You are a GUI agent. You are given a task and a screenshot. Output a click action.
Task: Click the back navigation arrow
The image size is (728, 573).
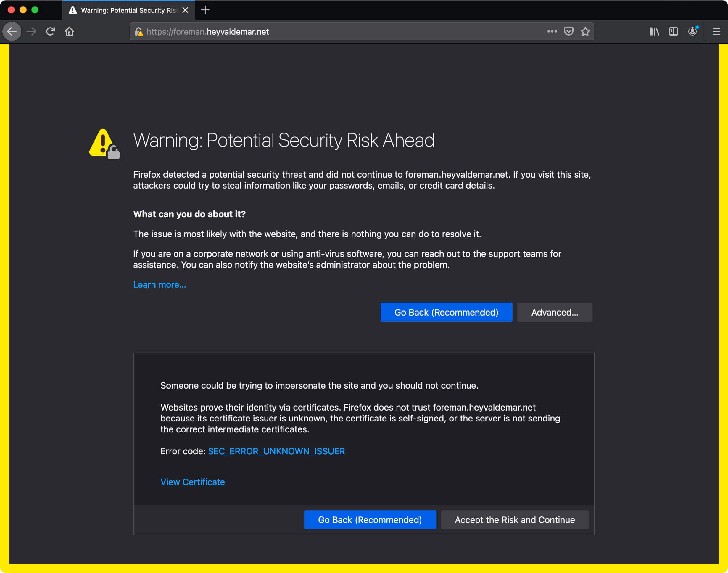pyautogui.click(x=13, y=31)
